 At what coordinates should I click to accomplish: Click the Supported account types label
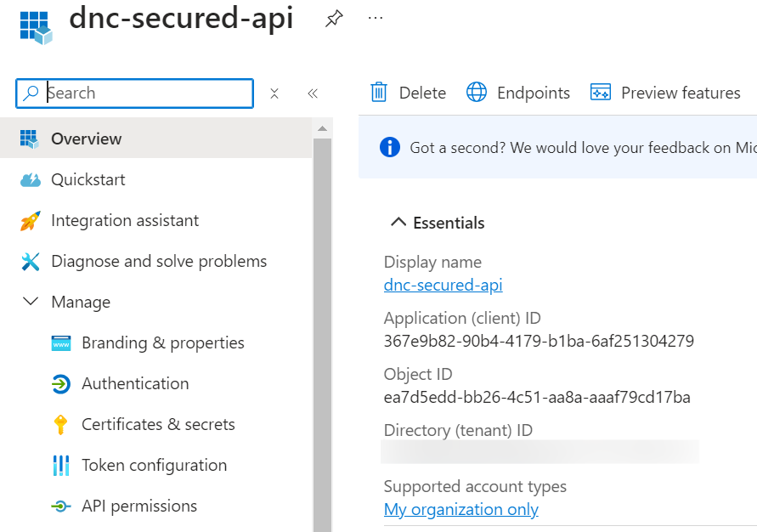coord(475,487)
